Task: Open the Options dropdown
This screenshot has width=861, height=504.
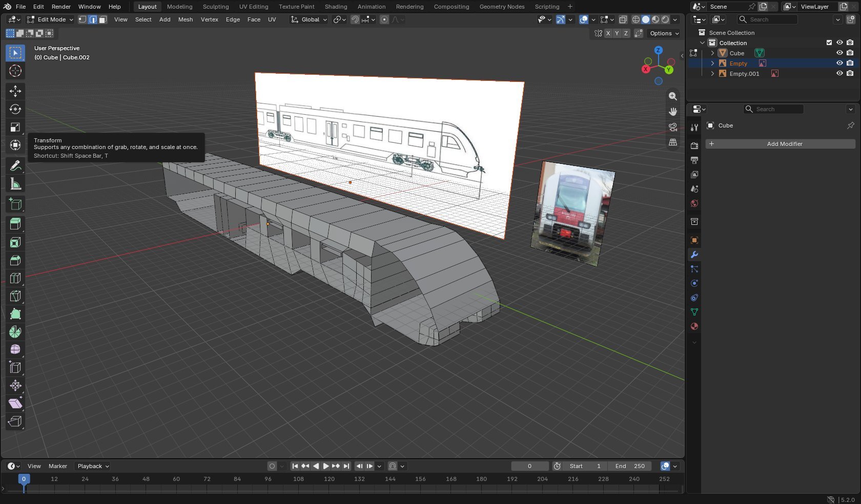Action: (x=664, y=33)
